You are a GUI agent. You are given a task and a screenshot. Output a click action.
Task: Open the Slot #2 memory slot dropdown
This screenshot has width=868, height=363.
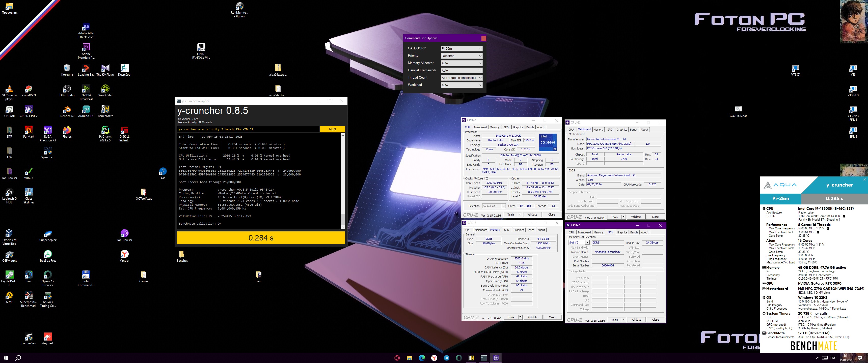[579, 243]
